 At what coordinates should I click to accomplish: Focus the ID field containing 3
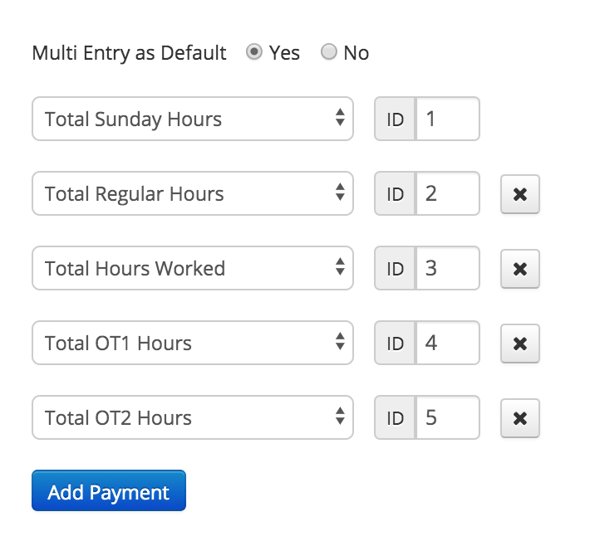(x=448, y=268)
